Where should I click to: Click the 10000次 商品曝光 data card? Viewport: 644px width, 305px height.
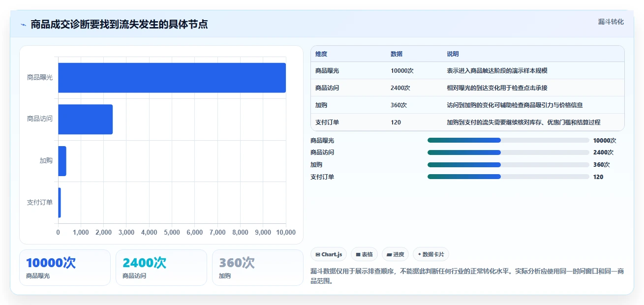tap(65, 268)
